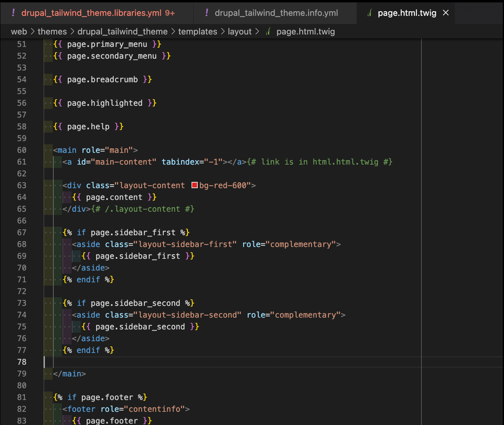The width and height of the screenshot is (504, 425).
Task: Click the opening main role="main" tag
Action: click(95, 150)
